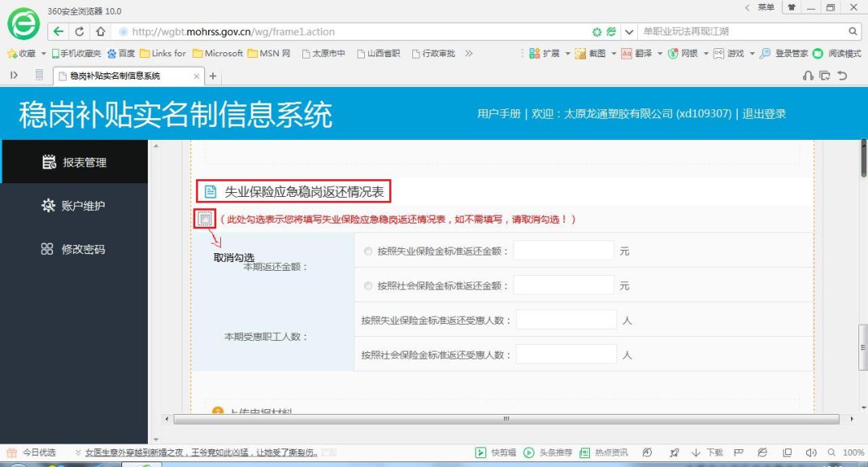Select 按照社会保险金标准返还金额 radio button
Image resolution: width=868 pixels, height=467 pixels.
coord(368,285)
